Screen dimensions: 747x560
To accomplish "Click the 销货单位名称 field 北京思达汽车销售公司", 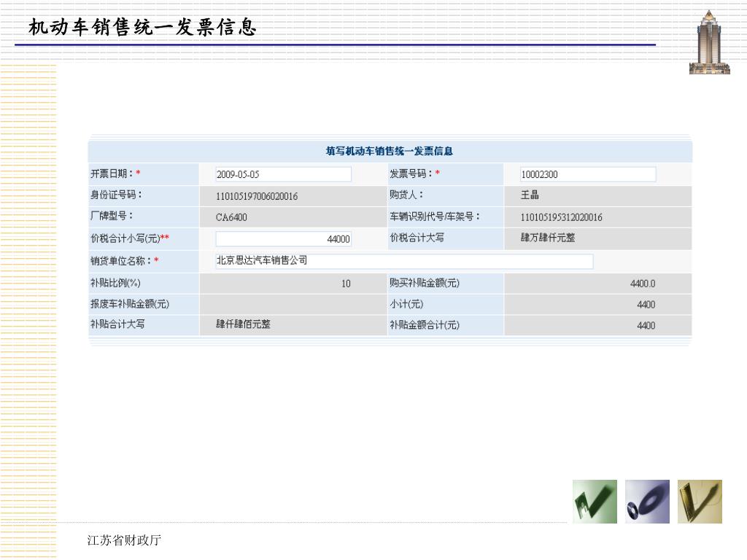I will [x=404, y=261].
